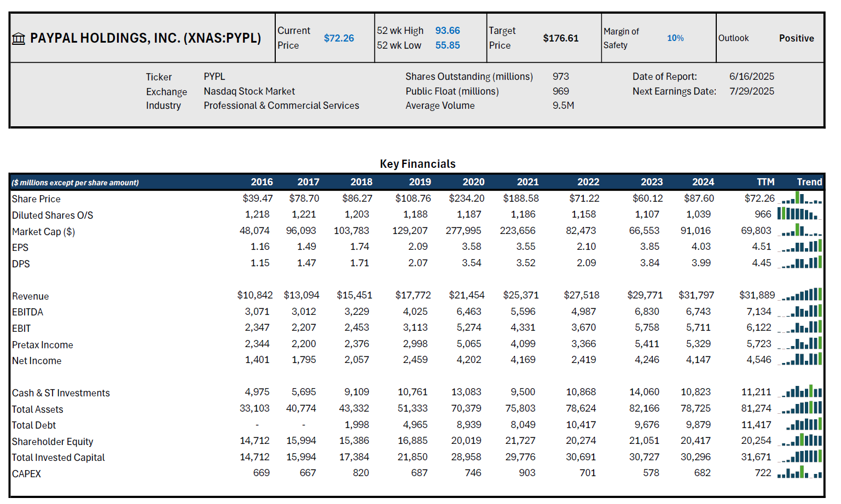Click the PAYPAL HOLDINGS, INC. title text
The height and width of the screenshot is (504, 841).
146,38
